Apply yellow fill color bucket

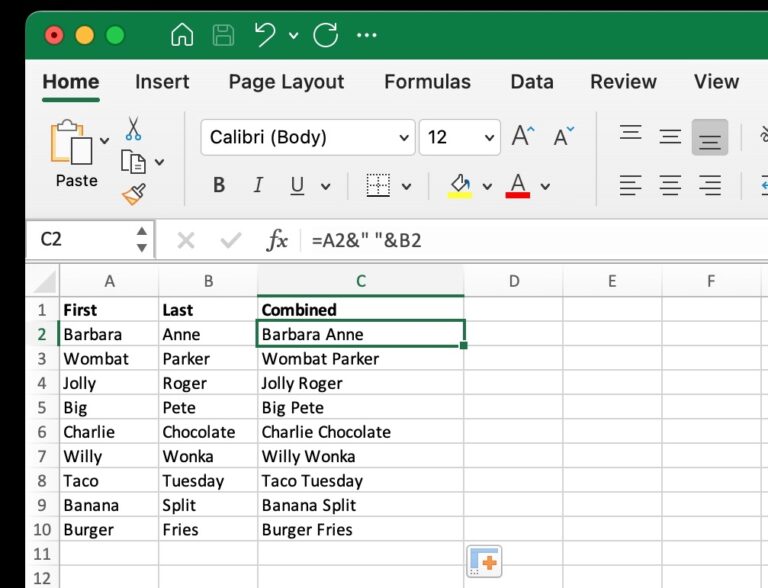click(x=460, y=186)
